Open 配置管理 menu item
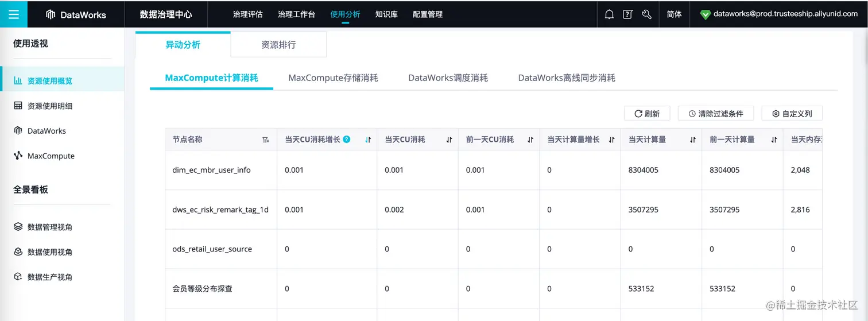Viewport: 868px width, 321px height. tap(428, 14)
